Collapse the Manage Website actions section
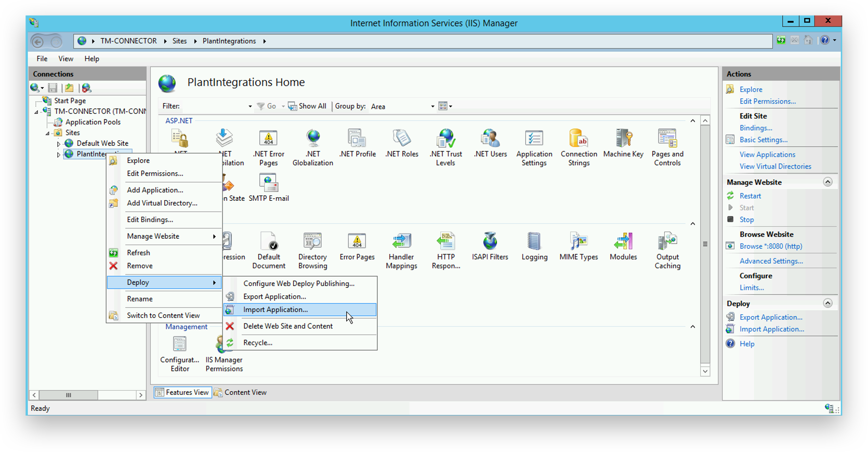The height and width of the screenshot is (452, 868). pos(827,182)
